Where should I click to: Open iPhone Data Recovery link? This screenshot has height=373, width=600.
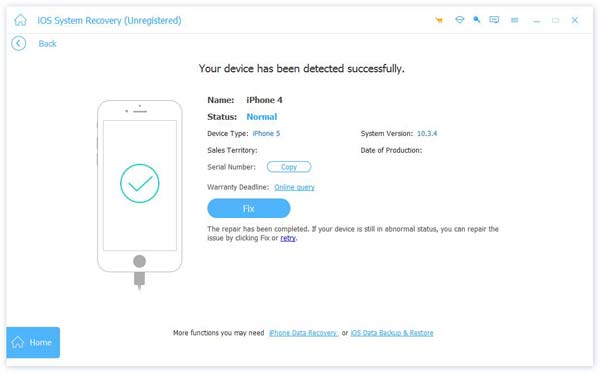[303, 333]
